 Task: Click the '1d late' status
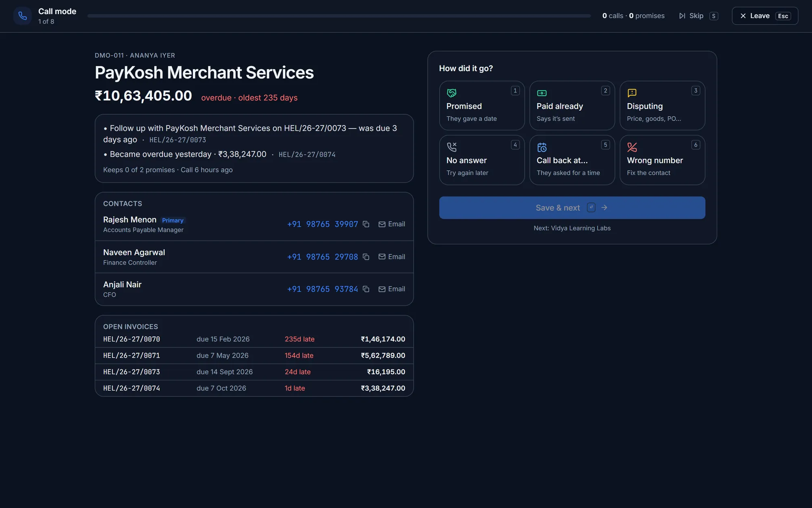295,388
